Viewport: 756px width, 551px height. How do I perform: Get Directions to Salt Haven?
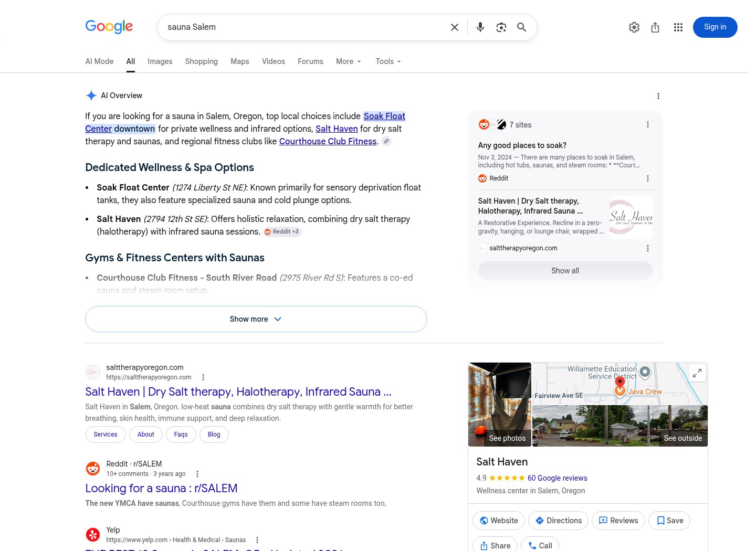[558, 521]
